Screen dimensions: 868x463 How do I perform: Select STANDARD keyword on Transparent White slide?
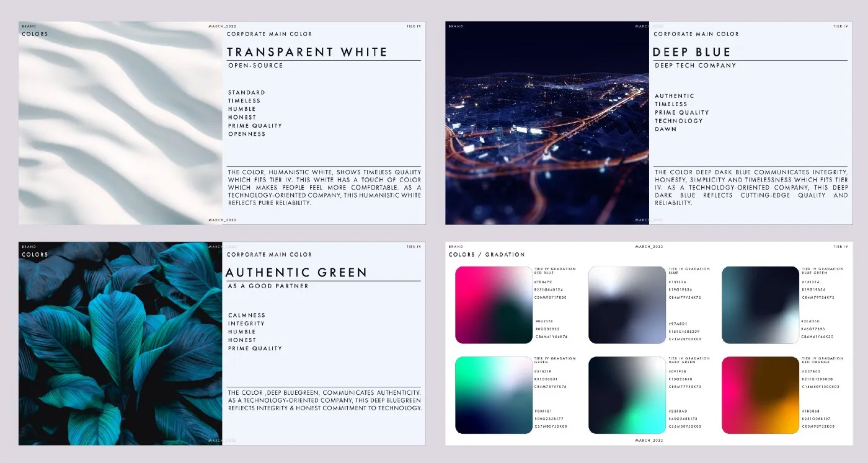point(247,92)
